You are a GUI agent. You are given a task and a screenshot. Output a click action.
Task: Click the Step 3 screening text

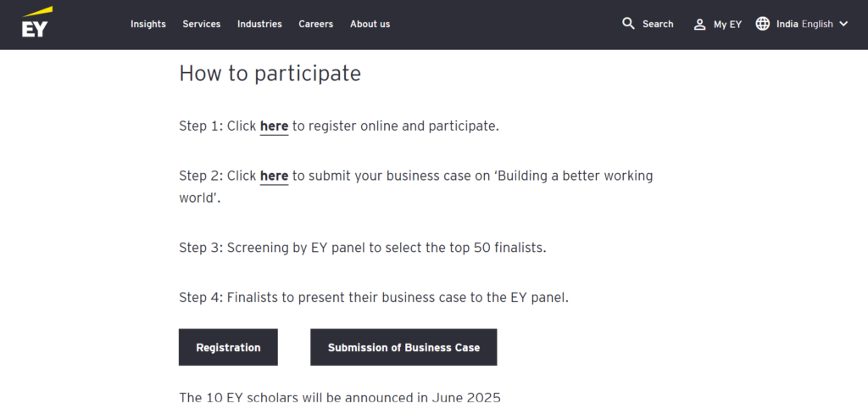[363, 248]
